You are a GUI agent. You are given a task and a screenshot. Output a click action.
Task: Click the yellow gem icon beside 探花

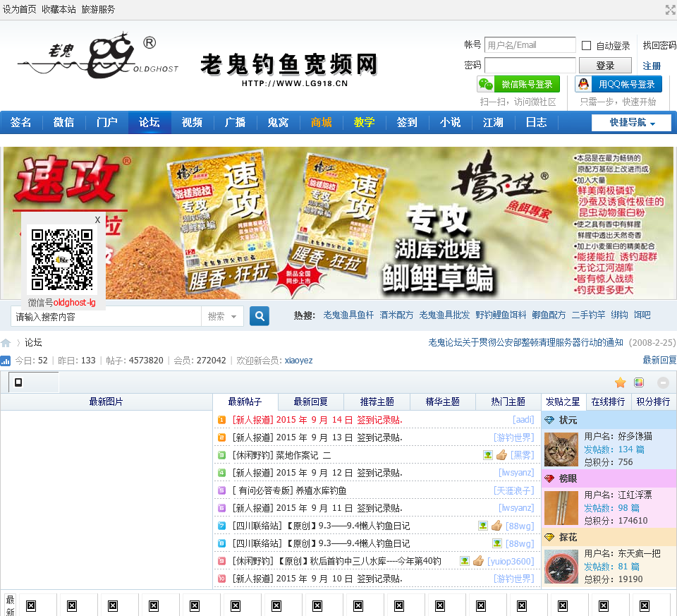(x=549, y=538)
